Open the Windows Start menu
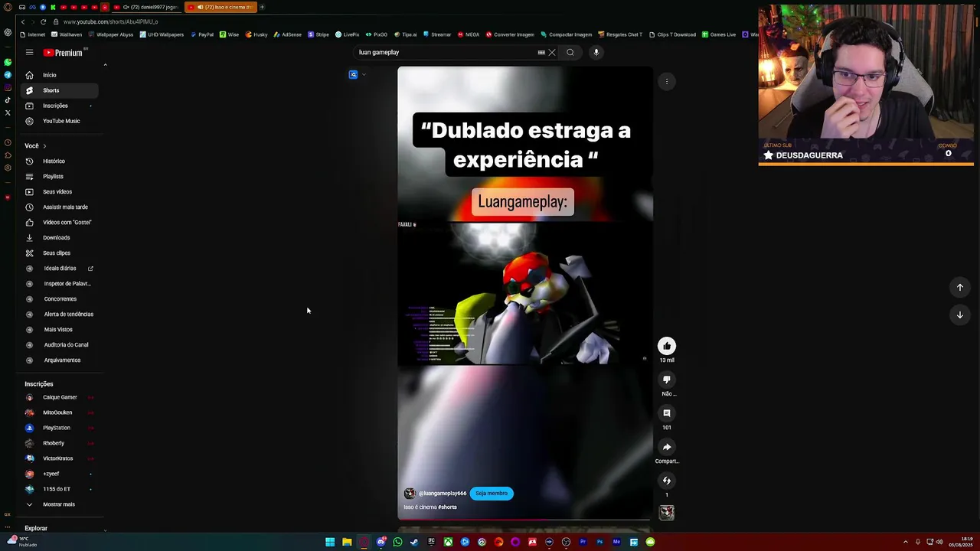This screenshot has width=980, height=551. coord(330,542)
